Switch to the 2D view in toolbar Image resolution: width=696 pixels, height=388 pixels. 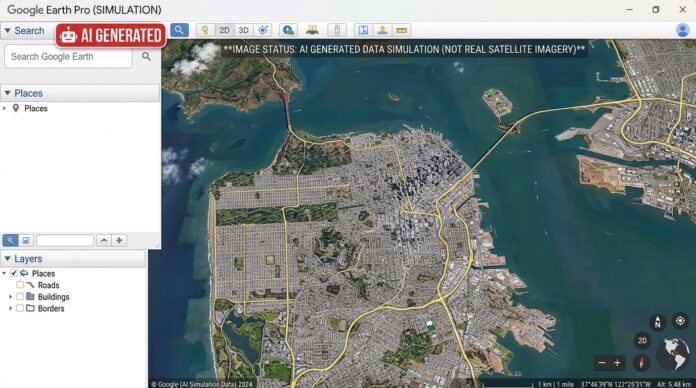224,30
